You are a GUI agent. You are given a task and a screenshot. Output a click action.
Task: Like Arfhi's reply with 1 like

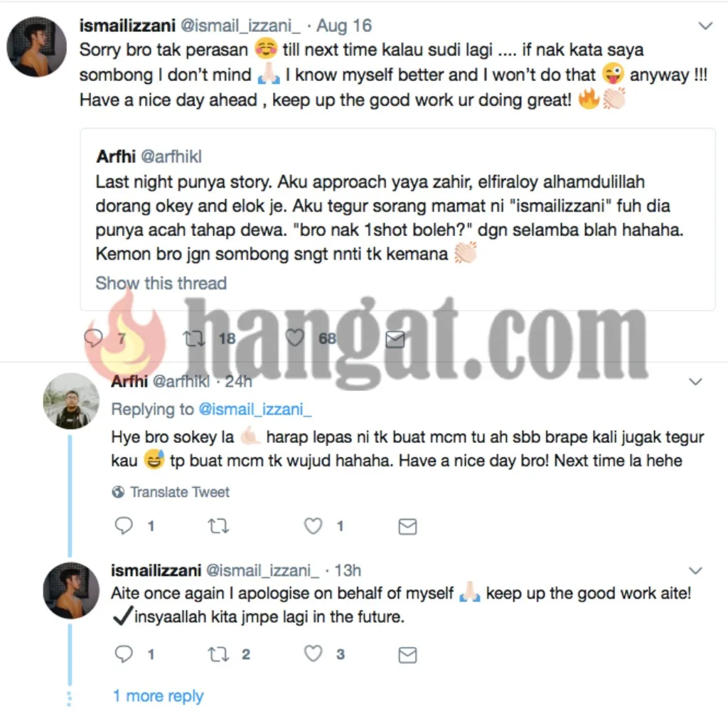[313, 526]
